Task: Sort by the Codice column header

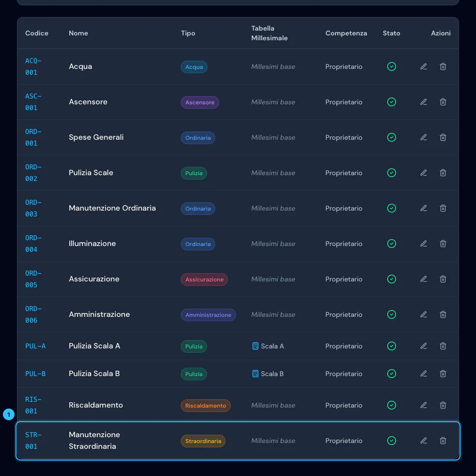Action: (x=37, y=33)
